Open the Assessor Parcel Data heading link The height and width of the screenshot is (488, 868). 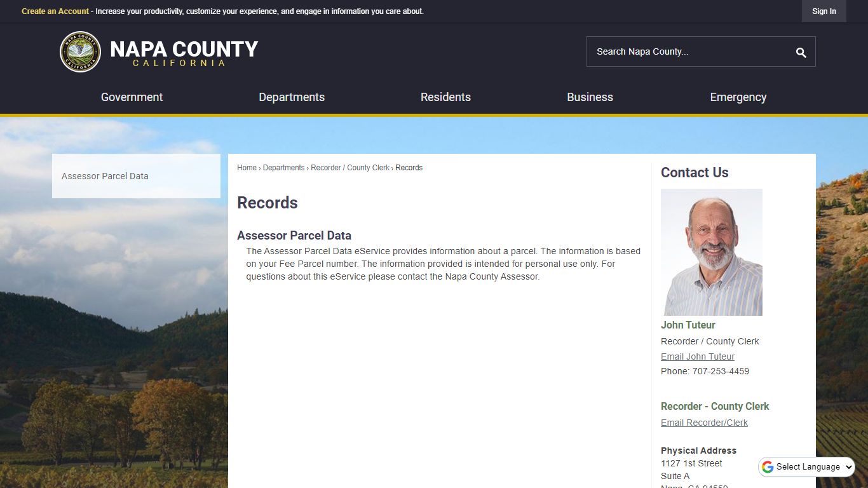click(x=294, y=235)
